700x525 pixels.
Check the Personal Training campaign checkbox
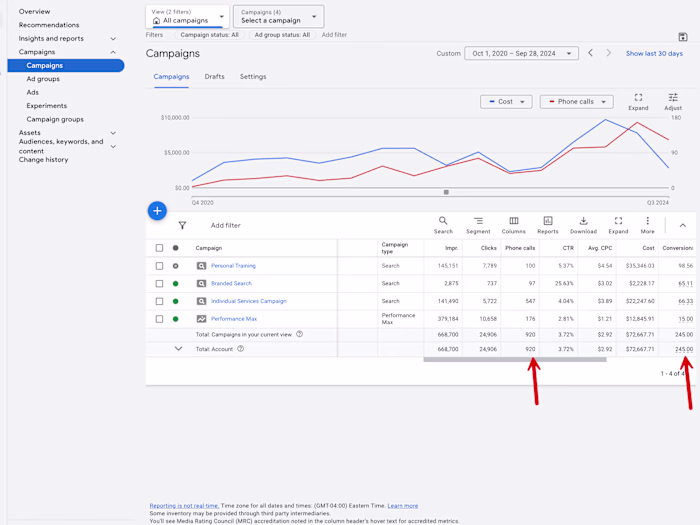pyautogui.click(x=159, y=266)
